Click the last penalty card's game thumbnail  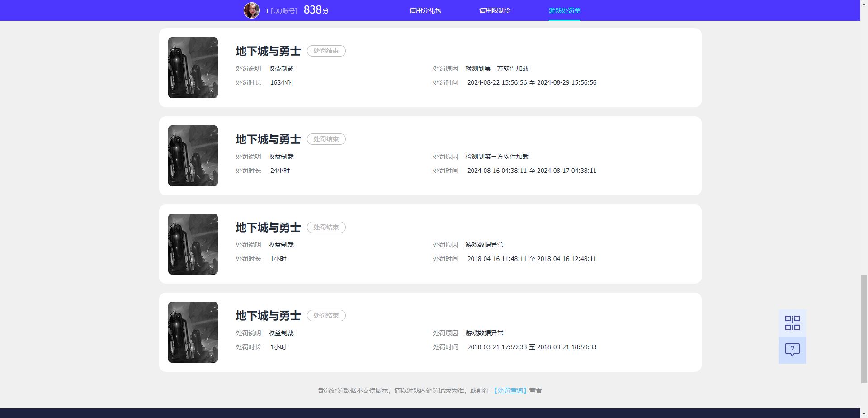coord(193,332)
